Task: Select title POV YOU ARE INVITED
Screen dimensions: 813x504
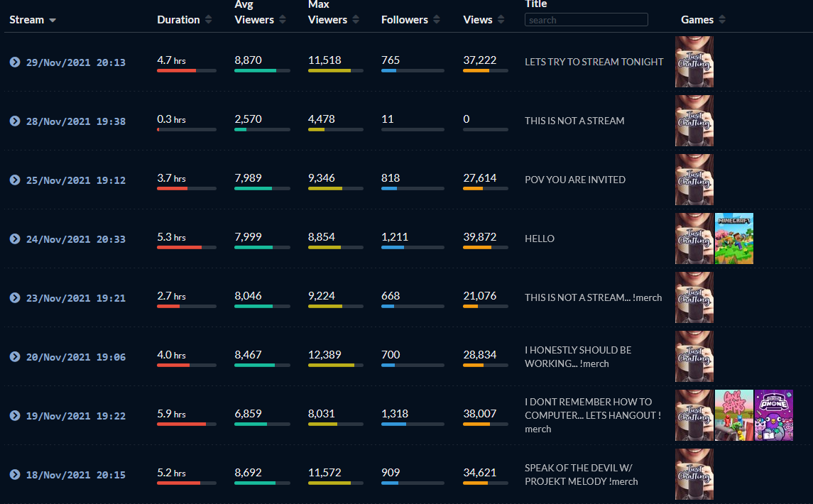Action: coord(575,180)
